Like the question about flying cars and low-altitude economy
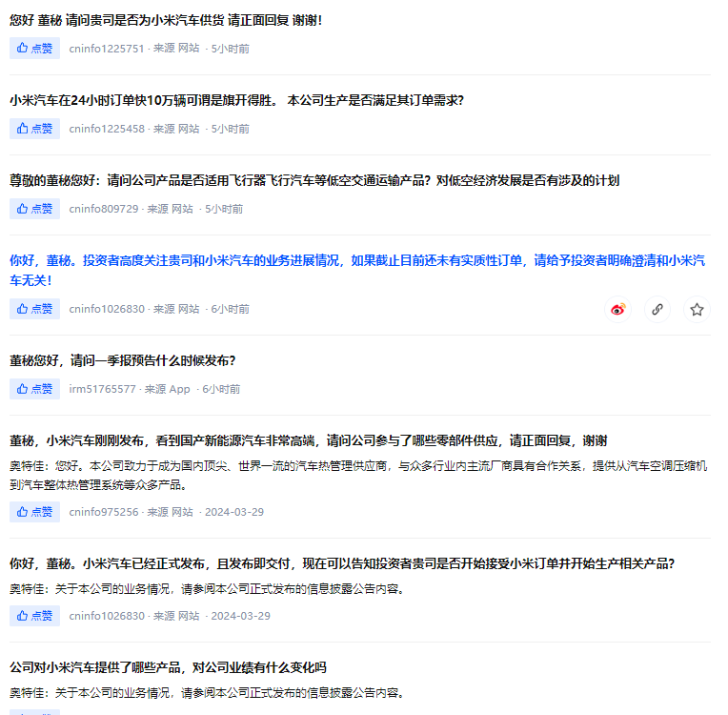 pos(34,209)
